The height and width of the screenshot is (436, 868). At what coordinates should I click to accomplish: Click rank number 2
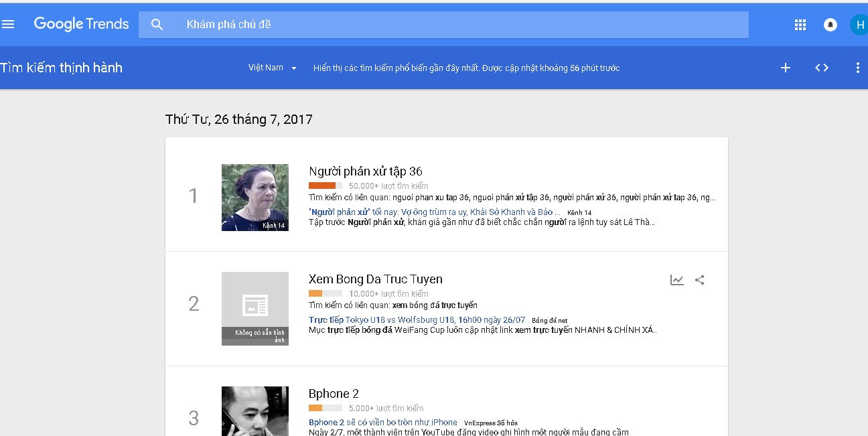(194, 304)
